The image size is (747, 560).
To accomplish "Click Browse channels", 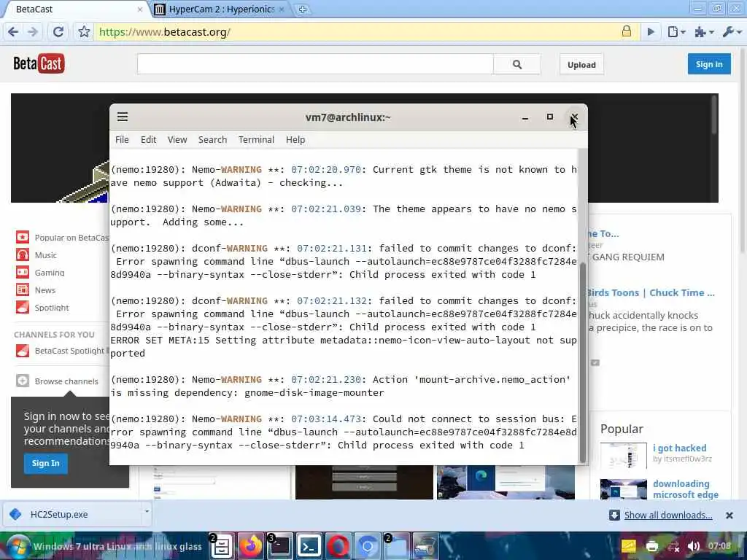I will coord(57,381).
